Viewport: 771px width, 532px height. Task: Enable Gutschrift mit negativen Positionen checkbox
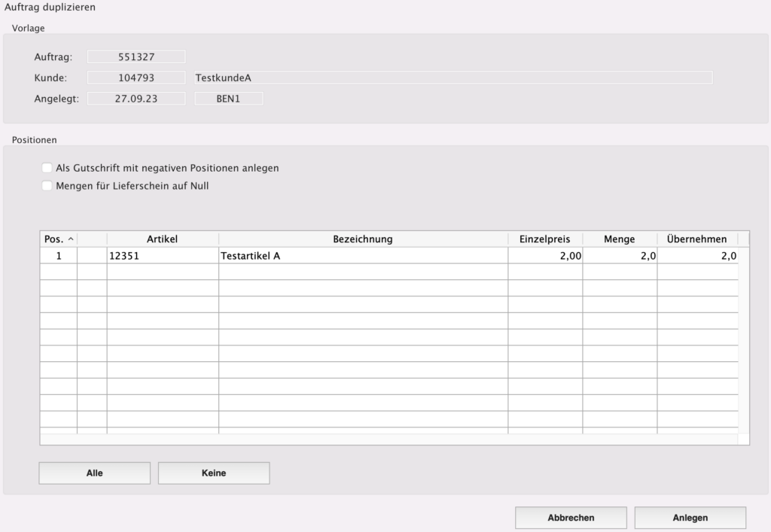(47, 168)
